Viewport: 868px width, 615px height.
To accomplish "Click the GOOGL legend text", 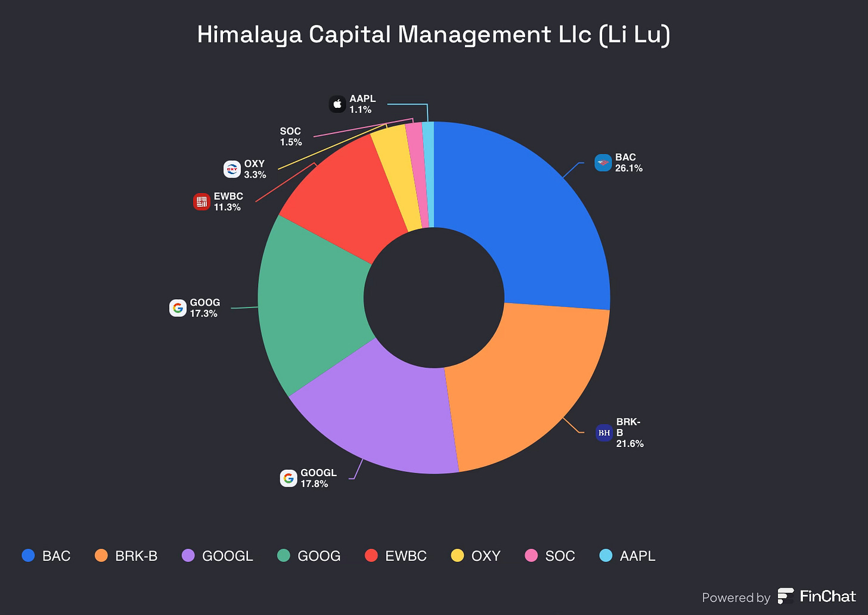I will 228,556.
